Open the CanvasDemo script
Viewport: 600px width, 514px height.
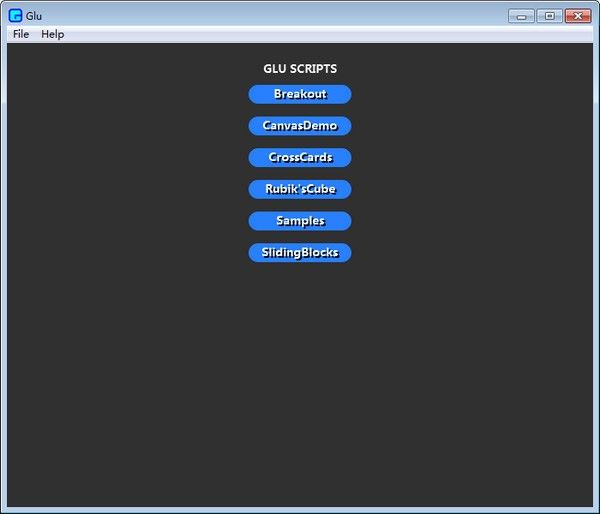click(x=300, y=126)
